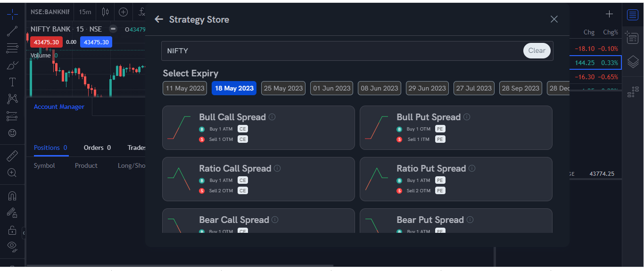Viewport: 644px width, 271px height.
Task: Collapse the NIFTY BANK legend minus button
Action: click(113, 29)
